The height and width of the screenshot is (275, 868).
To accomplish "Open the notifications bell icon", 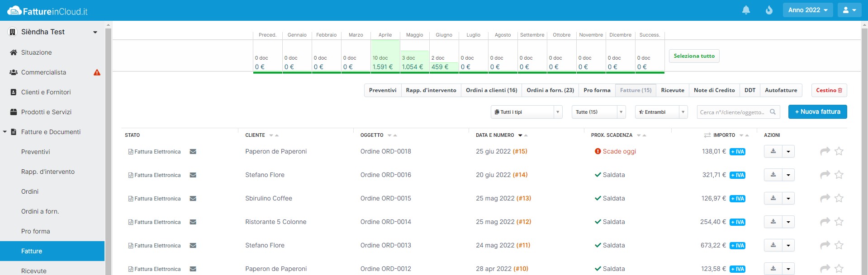I will pyautogui.click(x=746, y=10).
